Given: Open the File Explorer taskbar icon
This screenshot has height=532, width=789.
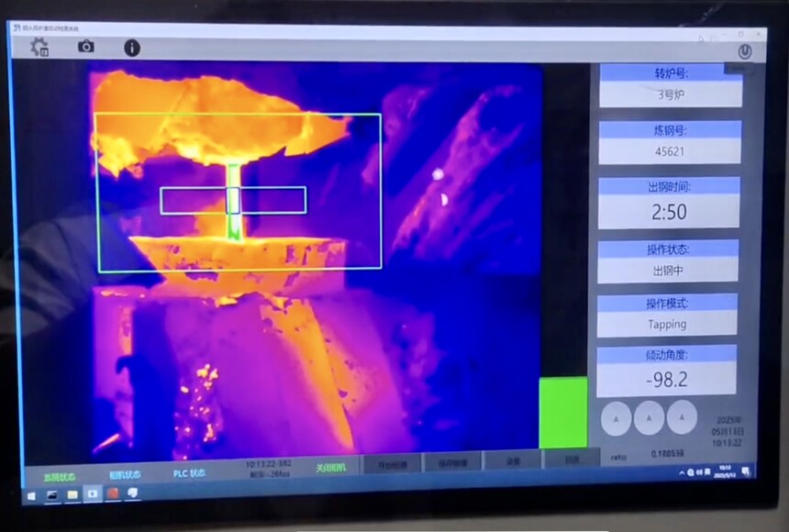Looking at the screenshot, I should pos(72,494).
